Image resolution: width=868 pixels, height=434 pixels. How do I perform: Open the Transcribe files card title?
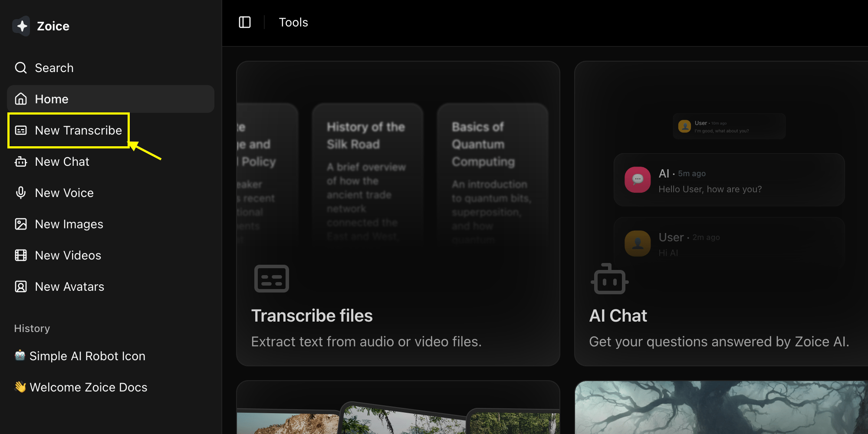pos(312,316)
